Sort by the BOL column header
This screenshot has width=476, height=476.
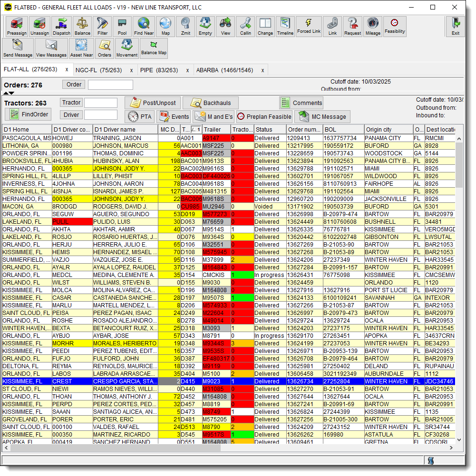(x=343, y=130)
